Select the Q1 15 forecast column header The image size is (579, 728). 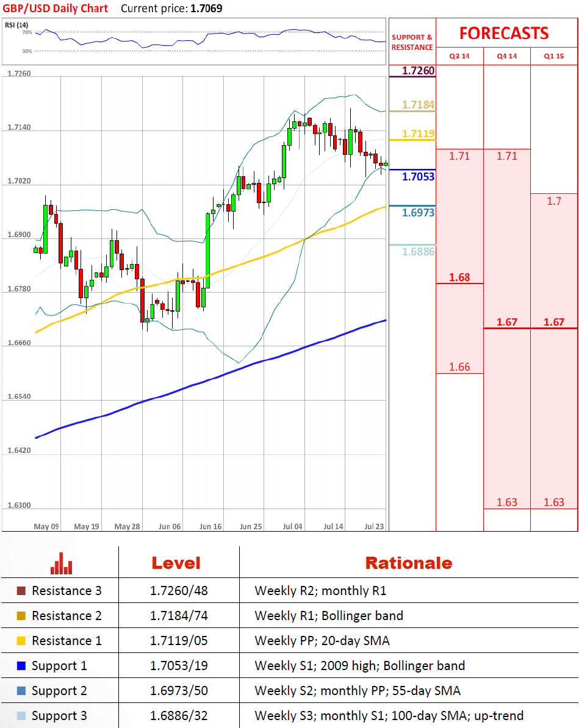click(x=554, y=56)
